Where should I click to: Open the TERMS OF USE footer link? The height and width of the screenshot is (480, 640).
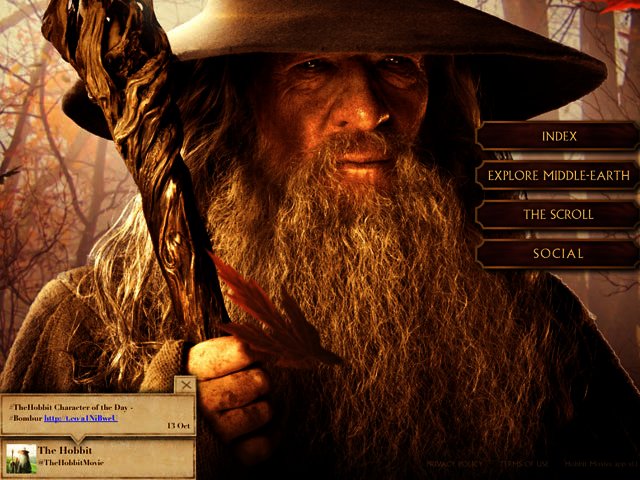click(x=524, y=464)
